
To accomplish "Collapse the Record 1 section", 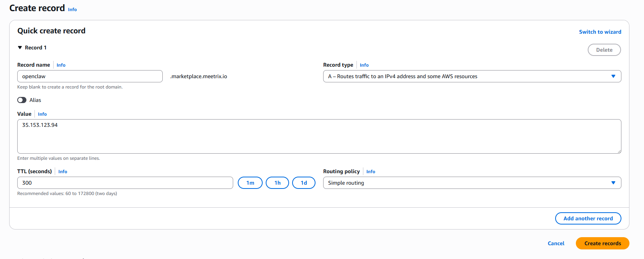I will (x=20, y=48).
